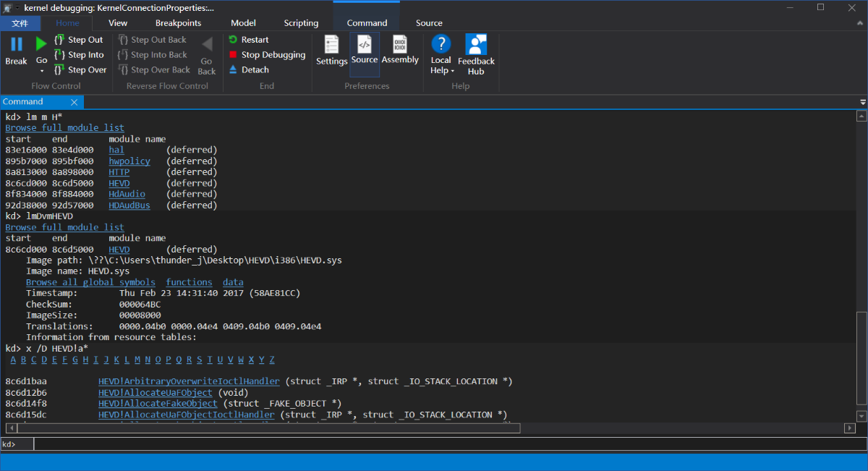
Task: Open the Command panel options dropdown
Action: click(x=862, y=102)
